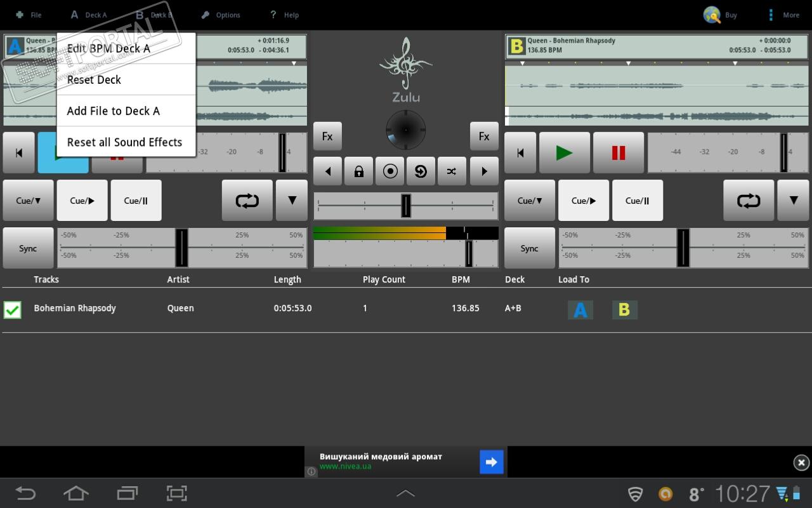Click the Deck B waveform display
This screenshot has width=812, height=508.
657,95
